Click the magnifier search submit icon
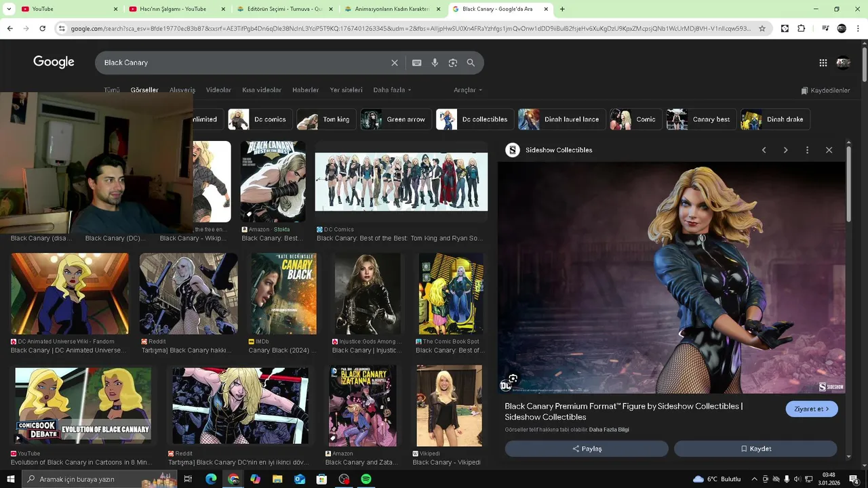 pyautogui.click(x=471, y=62)
